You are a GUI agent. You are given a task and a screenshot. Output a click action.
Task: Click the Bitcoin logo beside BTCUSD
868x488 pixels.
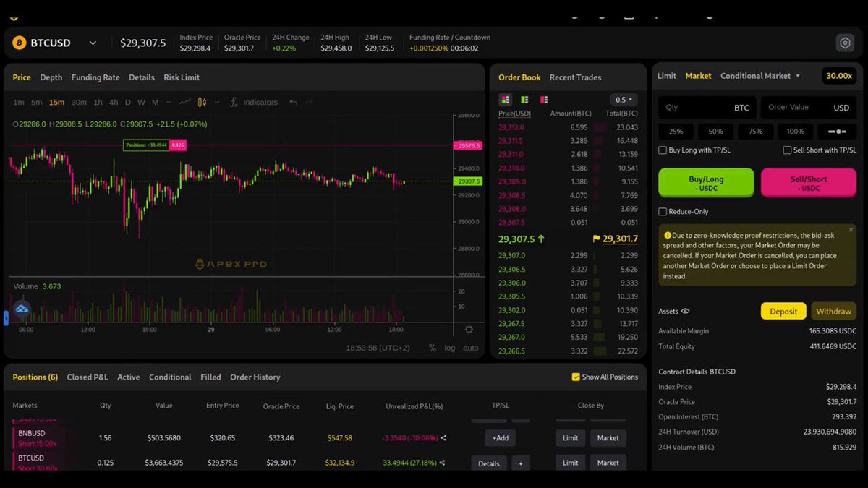coord(19,43)
